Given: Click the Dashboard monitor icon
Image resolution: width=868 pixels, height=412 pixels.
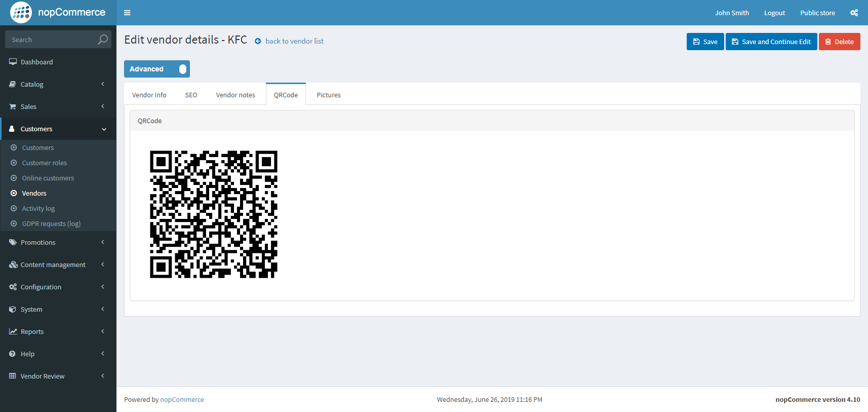Looking at the screenshot, I should click(13, 62).
